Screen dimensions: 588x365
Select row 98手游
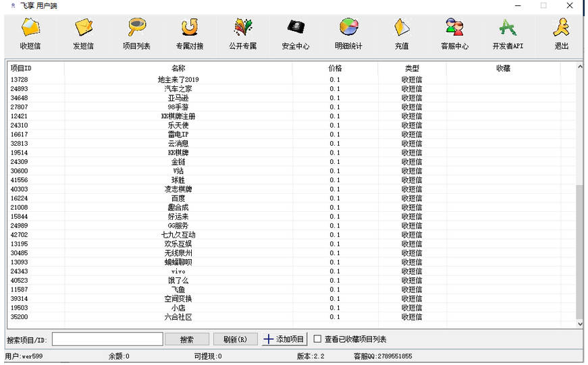pyautogui.click(x=292, y=107)
